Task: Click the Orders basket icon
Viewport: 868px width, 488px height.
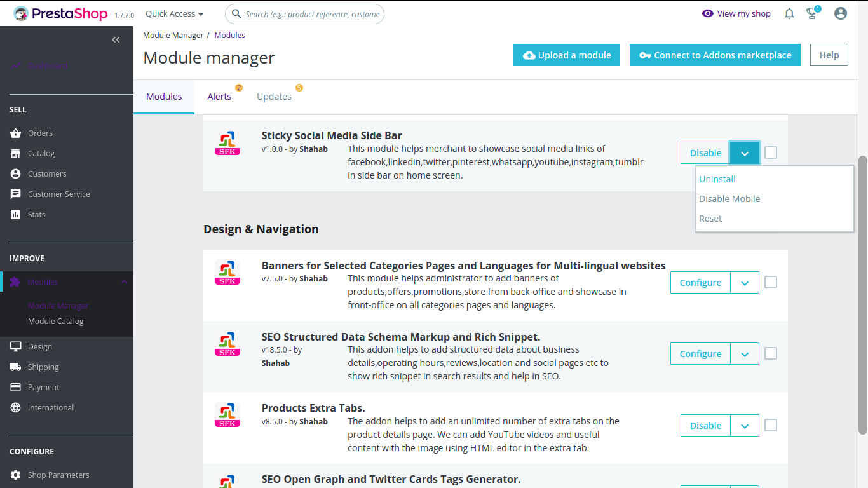Action: click(x=16, y=133)
